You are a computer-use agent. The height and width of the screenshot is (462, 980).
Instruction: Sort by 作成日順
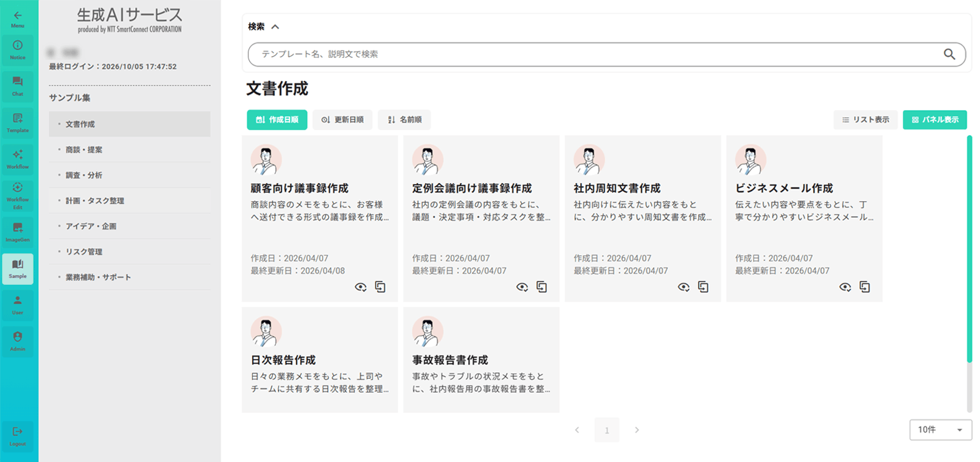(x=277, y=120)
